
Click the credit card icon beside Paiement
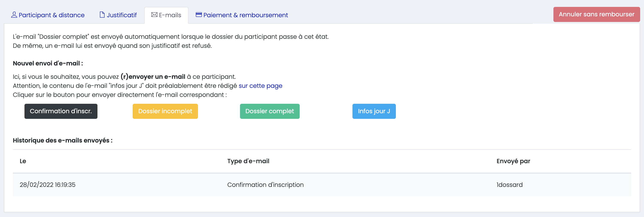199,15
